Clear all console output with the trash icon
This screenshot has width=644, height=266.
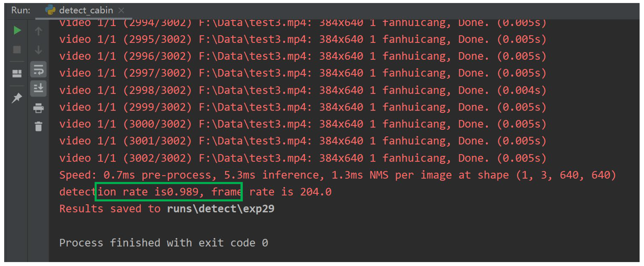pyautogui.click(x=38, y=126)
